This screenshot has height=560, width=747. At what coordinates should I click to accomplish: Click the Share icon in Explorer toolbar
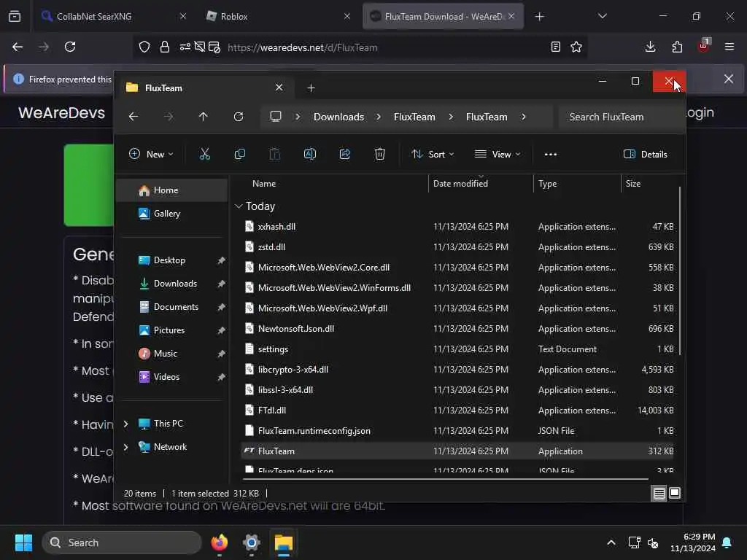click(345, 154)
